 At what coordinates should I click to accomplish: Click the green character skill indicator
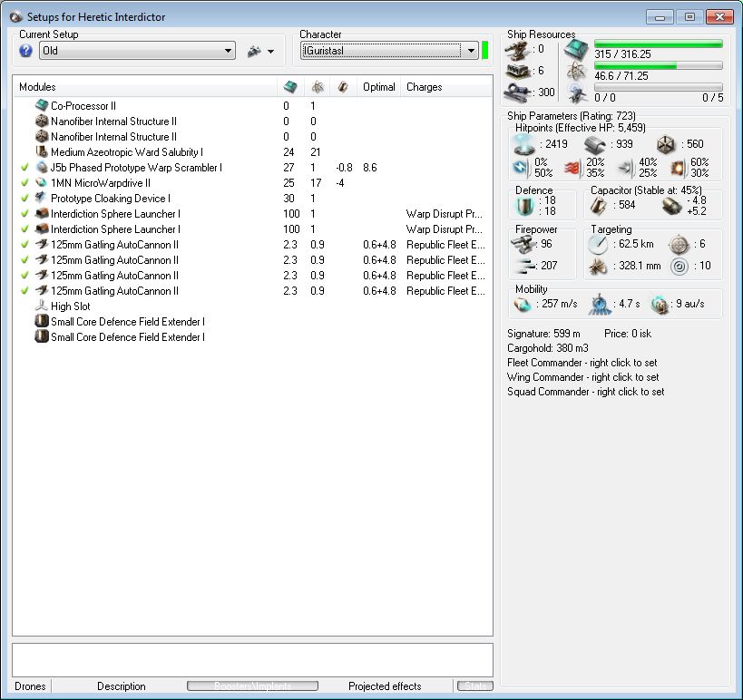484,50
